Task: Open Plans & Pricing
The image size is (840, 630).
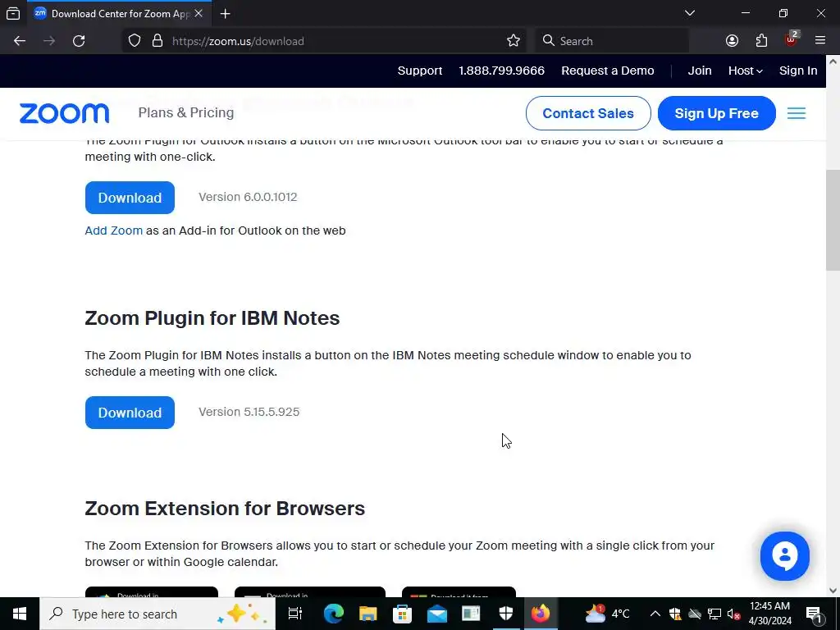Action: (186, 112)
